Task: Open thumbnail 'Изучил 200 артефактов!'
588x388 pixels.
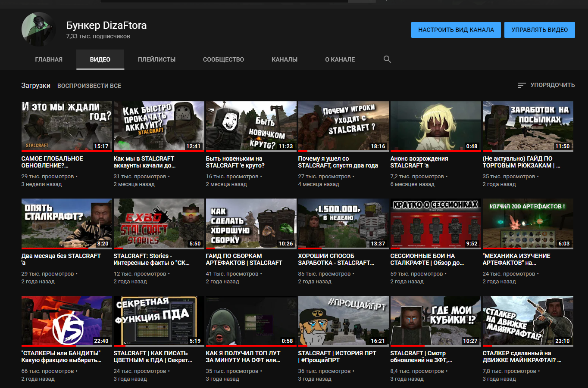Action: coord(528,224)
